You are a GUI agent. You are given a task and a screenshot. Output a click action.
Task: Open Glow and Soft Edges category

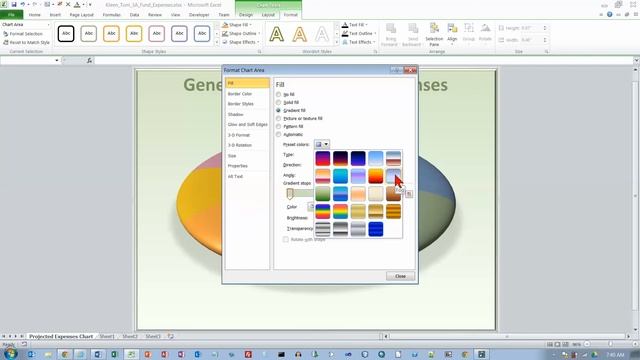coord(247,124)
